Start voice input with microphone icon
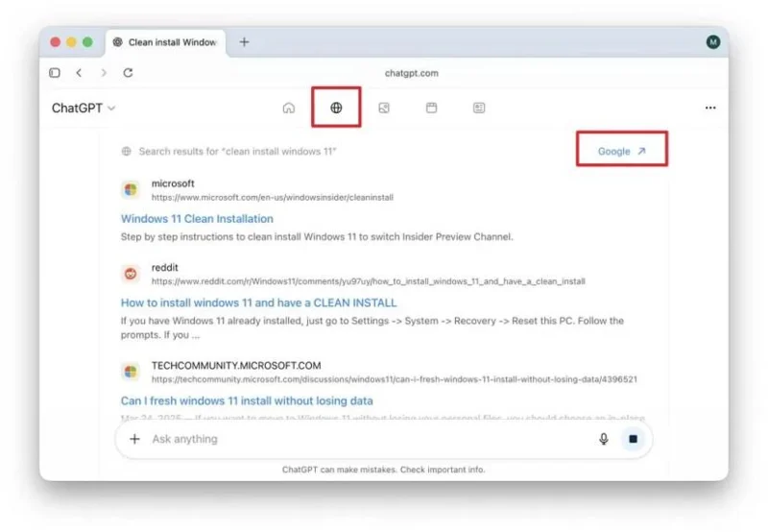Screen dimensions: 768x532 (x=604, y=439)
